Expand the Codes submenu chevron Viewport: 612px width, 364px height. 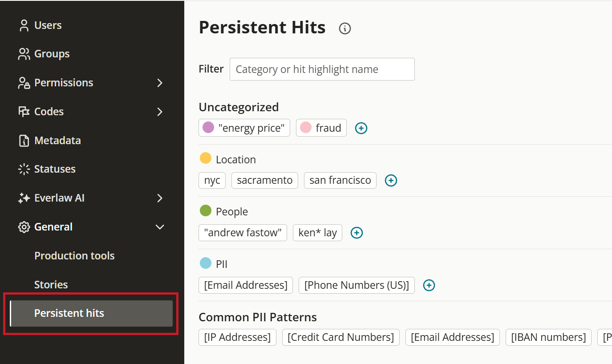[x=160, y=112]
